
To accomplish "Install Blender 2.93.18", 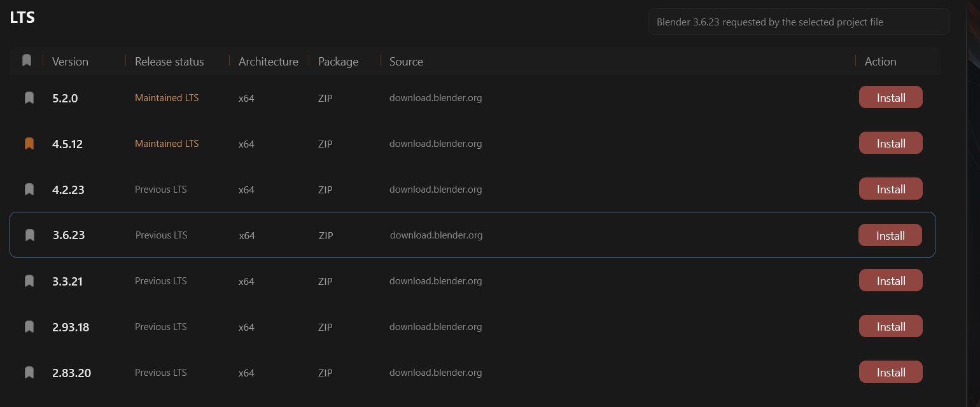I will [x=891, y=326].
